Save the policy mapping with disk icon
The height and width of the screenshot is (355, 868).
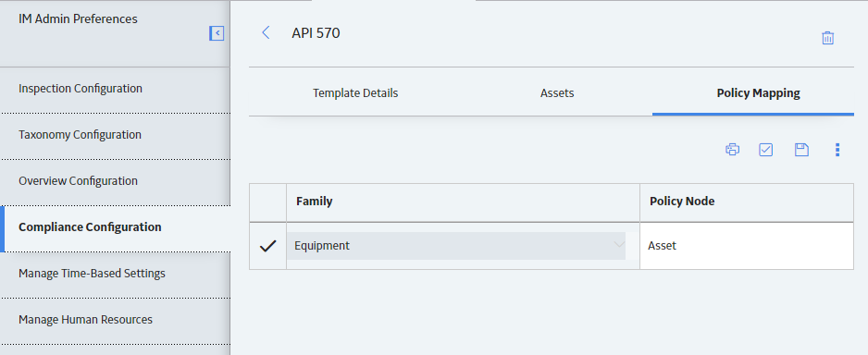pos(801,149)
